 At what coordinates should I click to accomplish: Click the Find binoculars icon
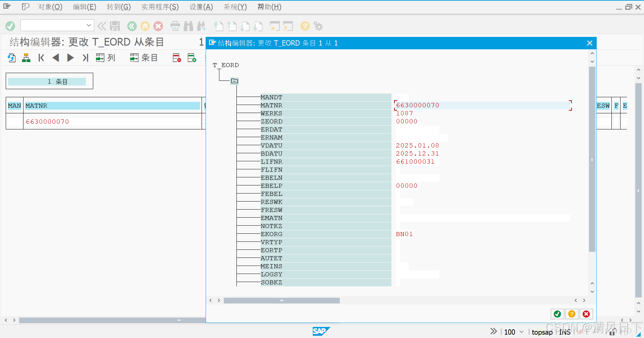tap(189, 26)
